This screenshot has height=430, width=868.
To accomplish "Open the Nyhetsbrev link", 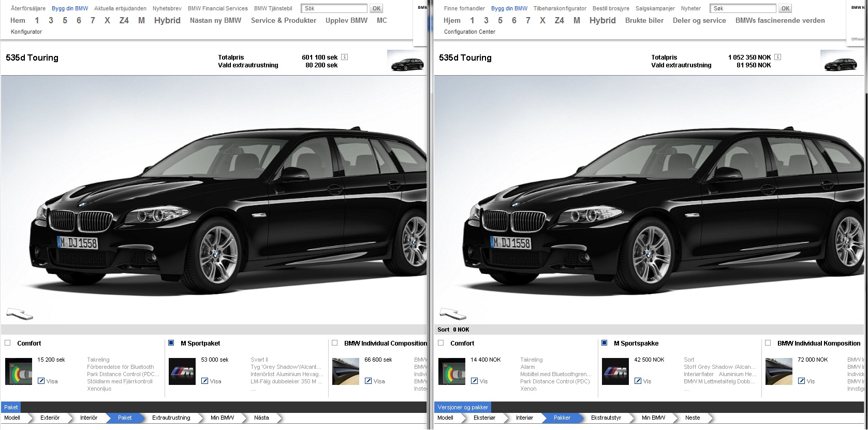I will click(167, 8).
